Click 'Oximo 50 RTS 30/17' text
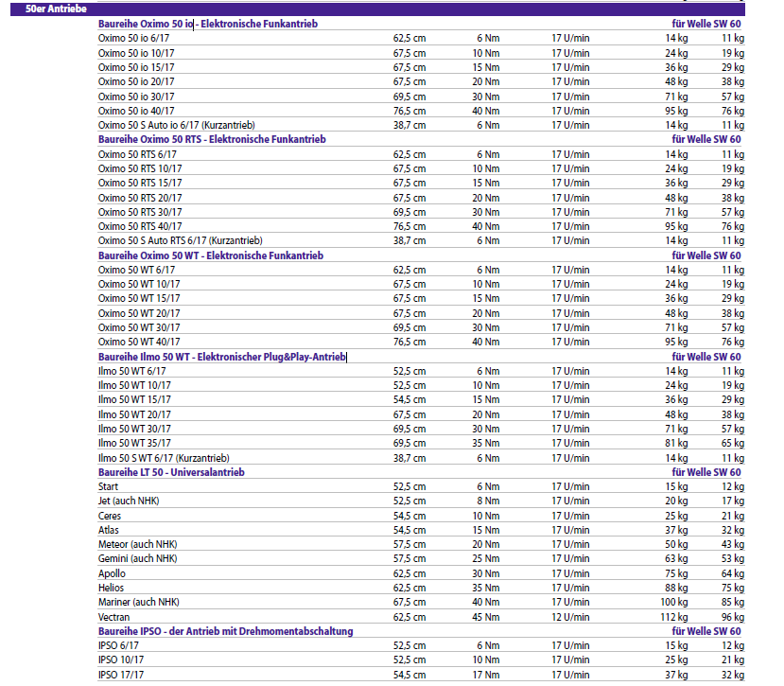The image size is (784, 686). pyautogui.click(x=140, y=212)
